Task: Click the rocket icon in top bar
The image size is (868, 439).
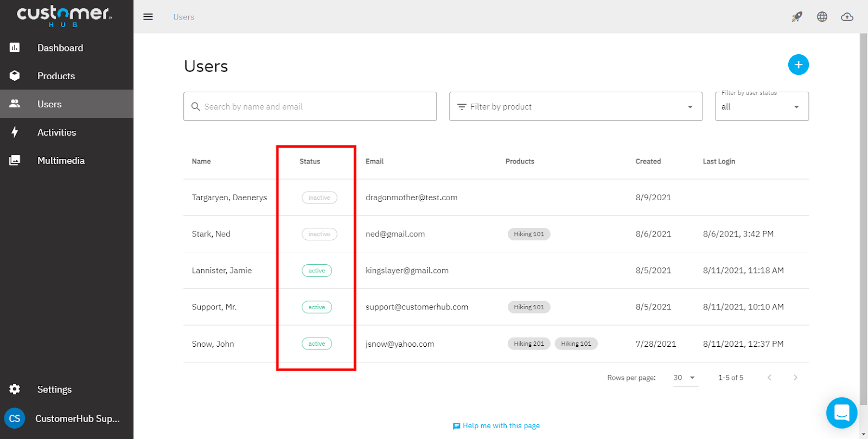Action: pos(797,17)
